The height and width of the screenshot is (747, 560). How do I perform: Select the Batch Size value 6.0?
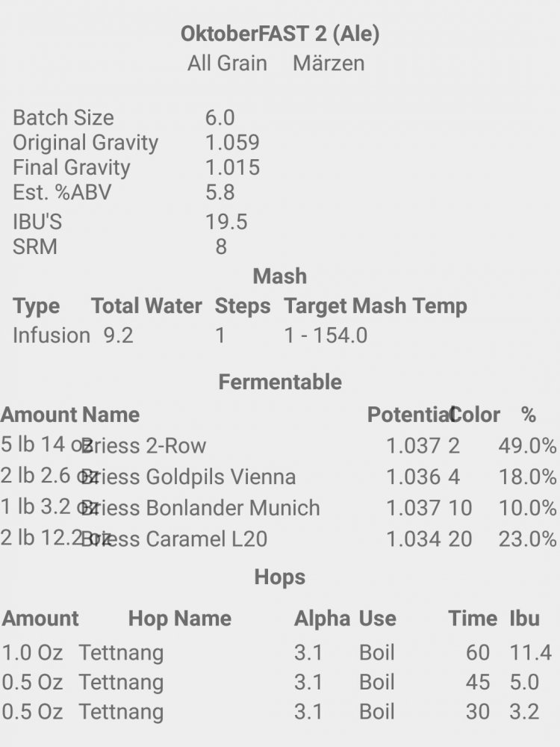220,118
